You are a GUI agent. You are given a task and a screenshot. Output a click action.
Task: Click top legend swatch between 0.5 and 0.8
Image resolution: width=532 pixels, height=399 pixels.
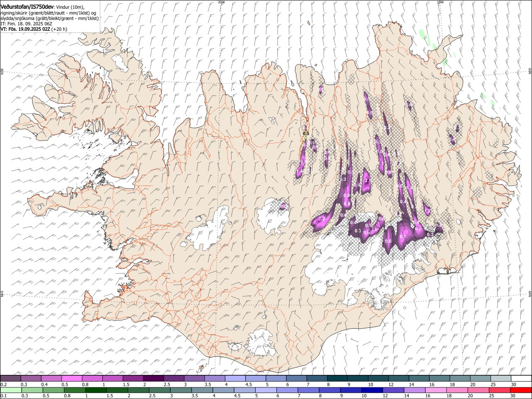point(71,378)
